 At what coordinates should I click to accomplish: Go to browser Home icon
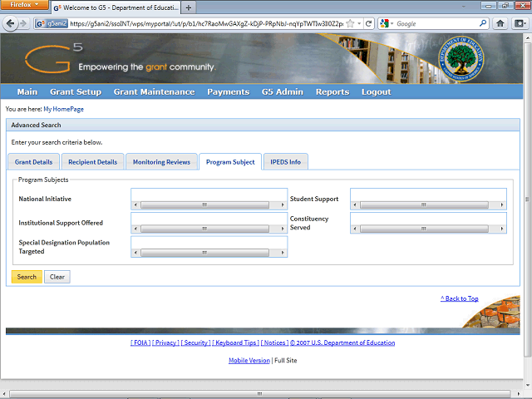(x=500, y=23)
